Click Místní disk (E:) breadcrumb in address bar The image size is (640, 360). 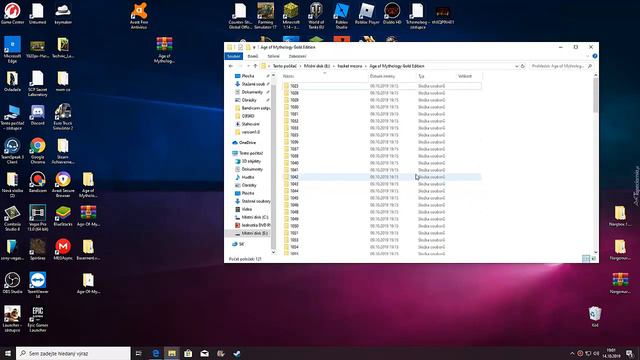pos(317,66)
